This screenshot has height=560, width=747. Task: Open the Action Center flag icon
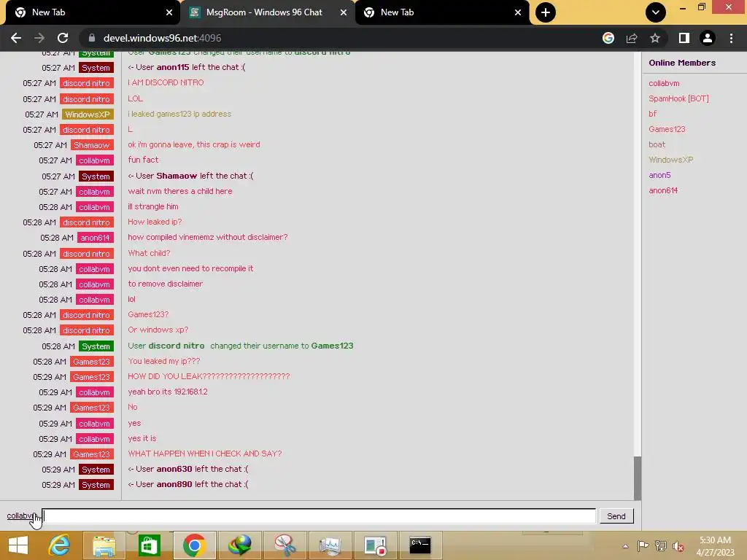[643, 546]
